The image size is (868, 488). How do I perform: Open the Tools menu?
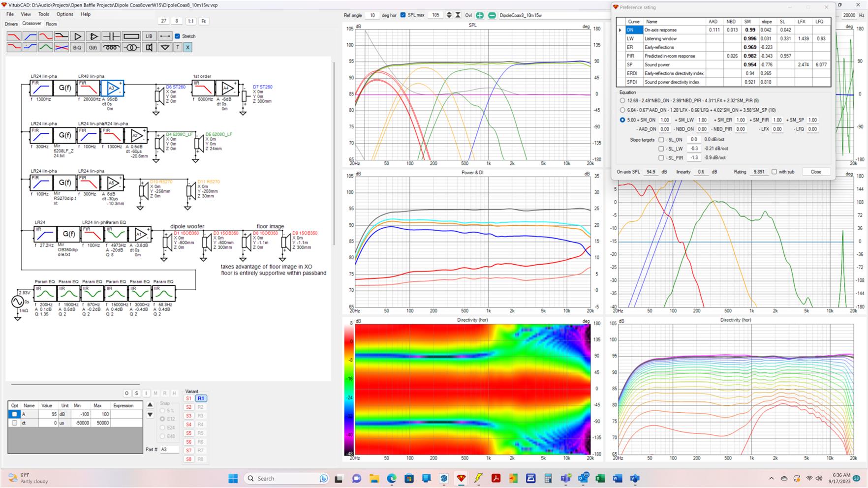coord(44,14)
